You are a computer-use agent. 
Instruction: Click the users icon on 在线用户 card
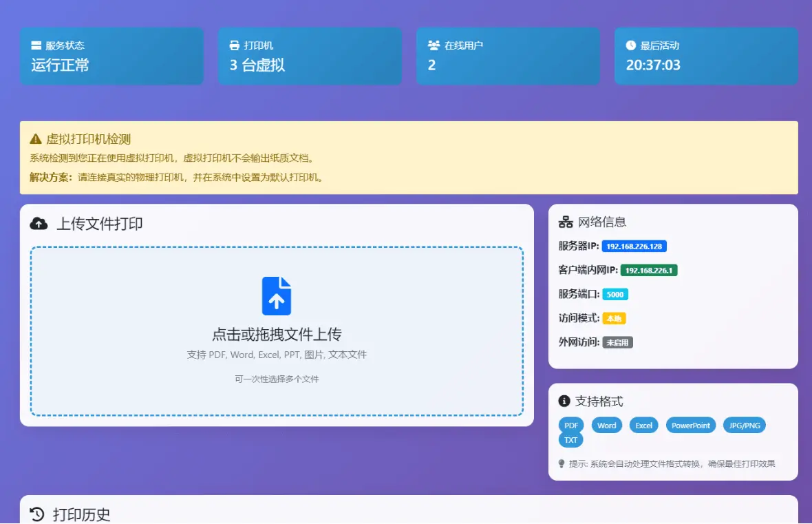pos(433,45)
